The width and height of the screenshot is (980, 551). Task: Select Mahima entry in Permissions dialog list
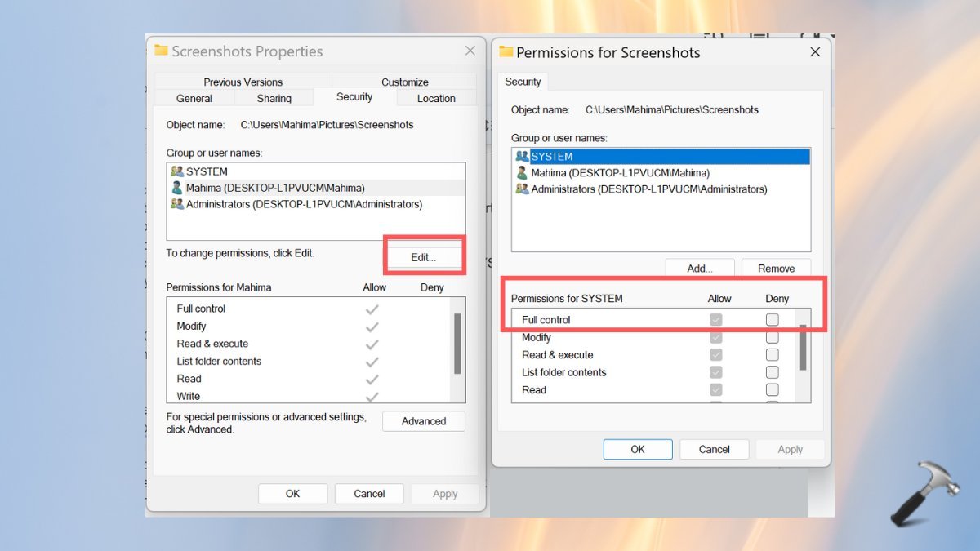pyautogui.click(x=661, y=172)
